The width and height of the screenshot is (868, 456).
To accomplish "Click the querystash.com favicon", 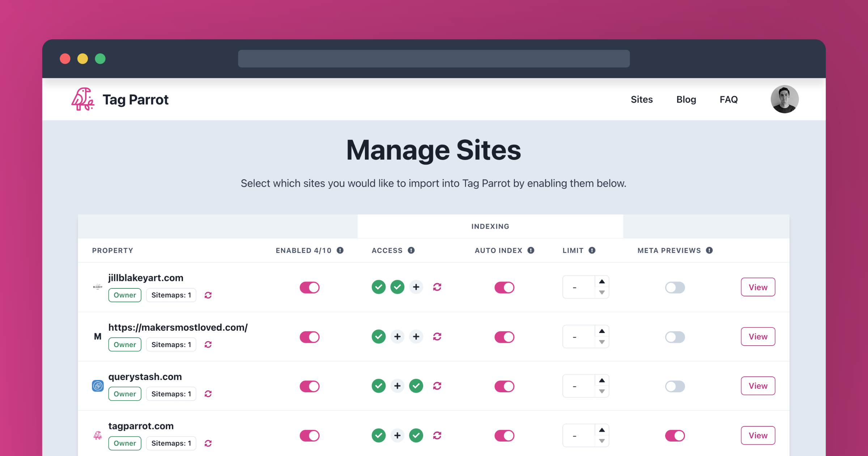I will [98, 386].
